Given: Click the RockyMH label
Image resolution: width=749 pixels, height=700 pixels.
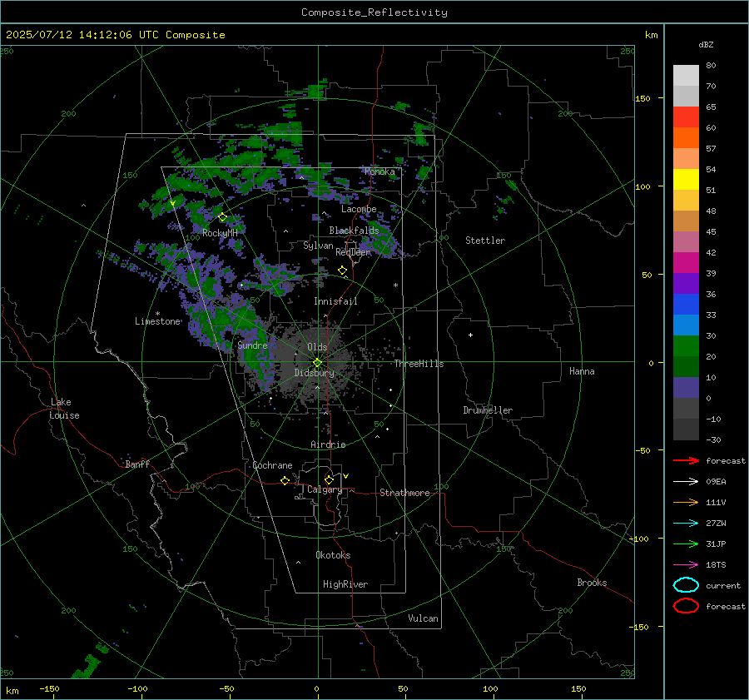Looking at the screenshot, I should [220, 233].
